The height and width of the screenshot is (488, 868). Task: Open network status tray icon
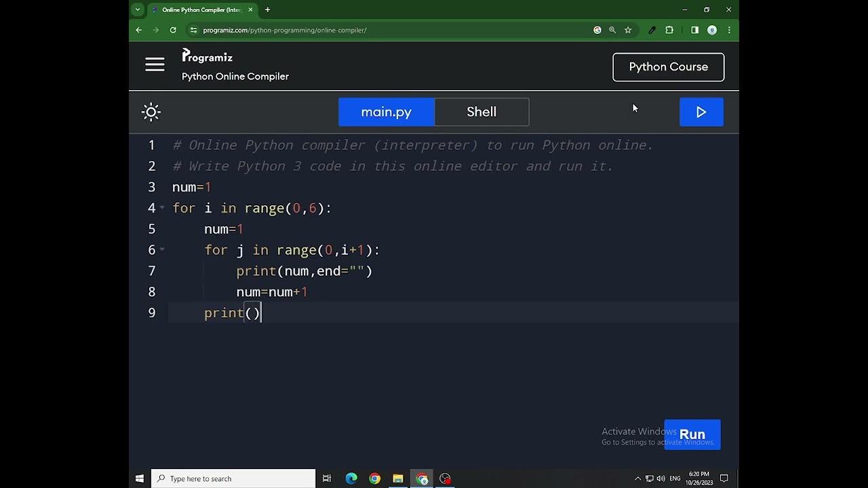[650, 479]
